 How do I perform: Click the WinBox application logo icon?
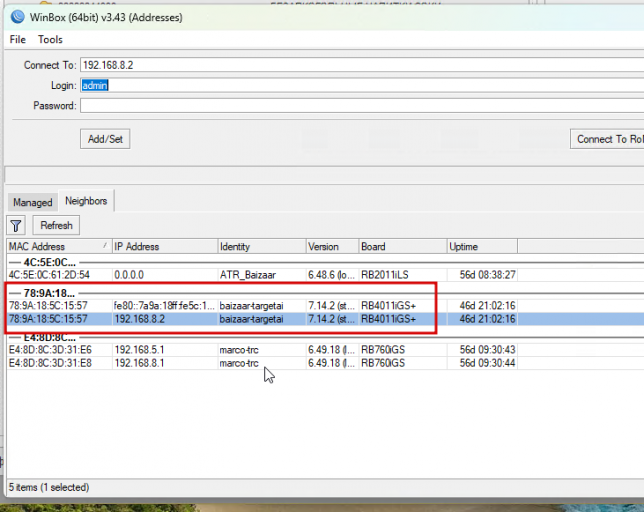coord(18,17)
